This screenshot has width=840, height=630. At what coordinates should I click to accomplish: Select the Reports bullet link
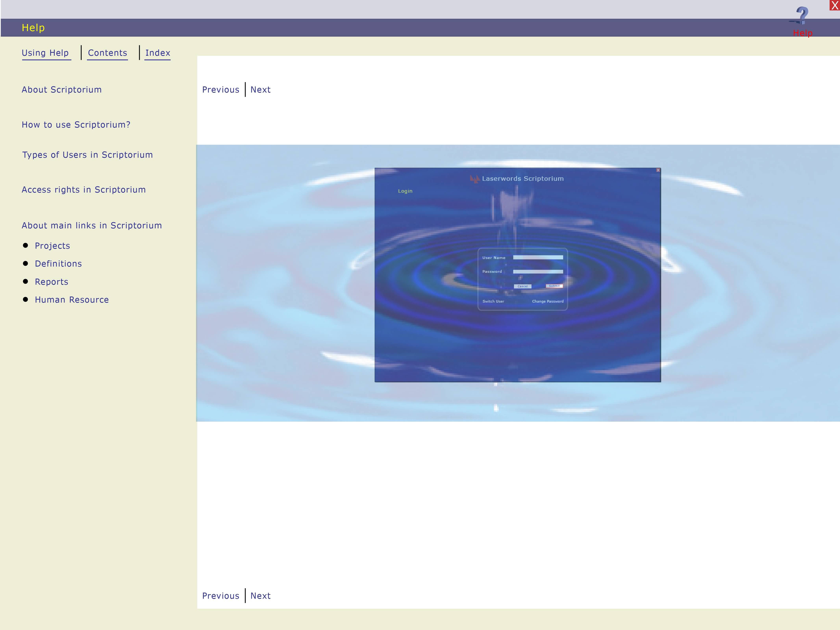pos(52,282)
